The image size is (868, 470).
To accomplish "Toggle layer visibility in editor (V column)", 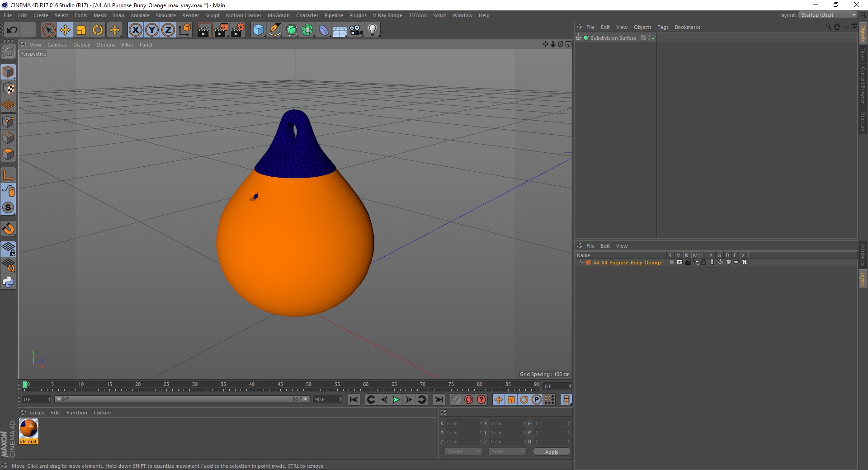I will click(679, 262).
